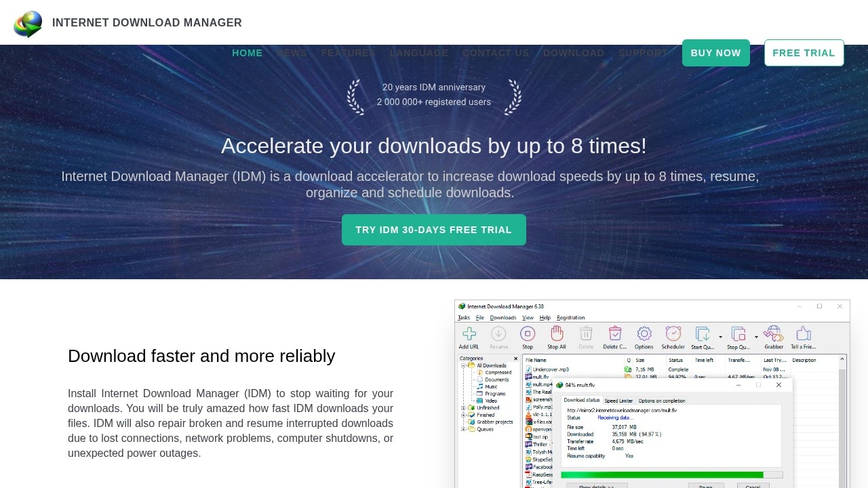The height and width of the screenshot is (488, 868).
Task: Click the Add URL icon
Action: 469,335
